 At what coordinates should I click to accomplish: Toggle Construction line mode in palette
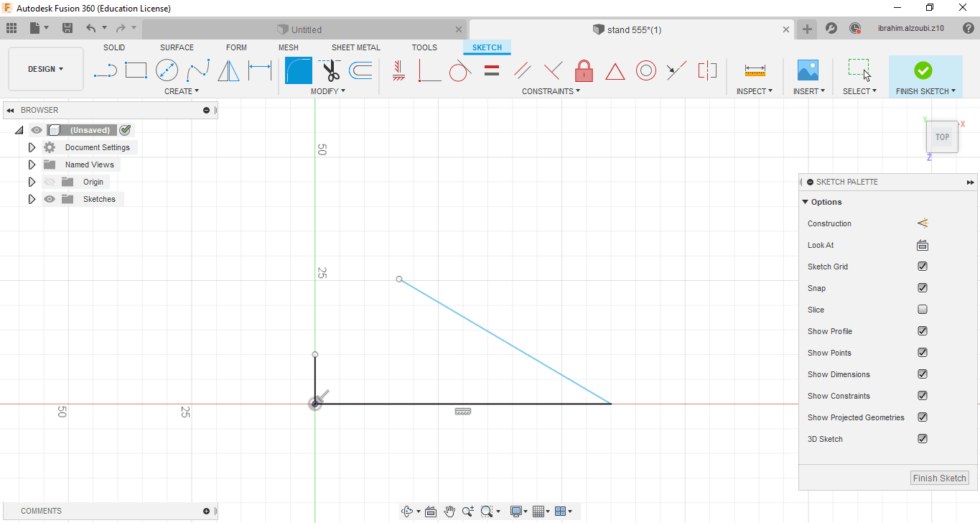[x=923, y=223]
